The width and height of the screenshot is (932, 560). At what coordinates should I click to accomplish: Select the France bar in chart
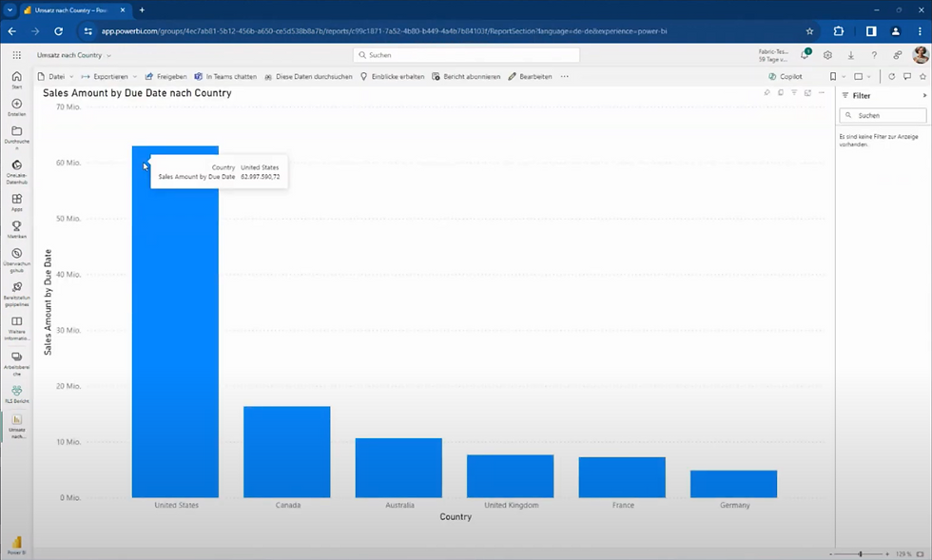[622, 477]
